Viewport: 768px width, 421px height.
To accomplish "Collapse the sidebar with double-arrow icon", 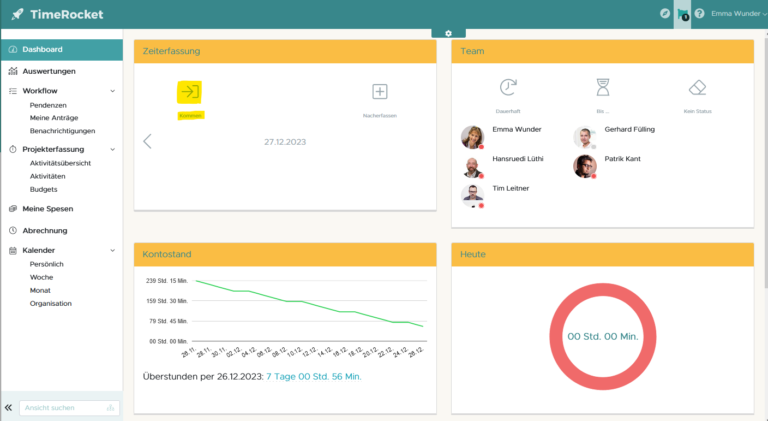I will tap(9, 408).
